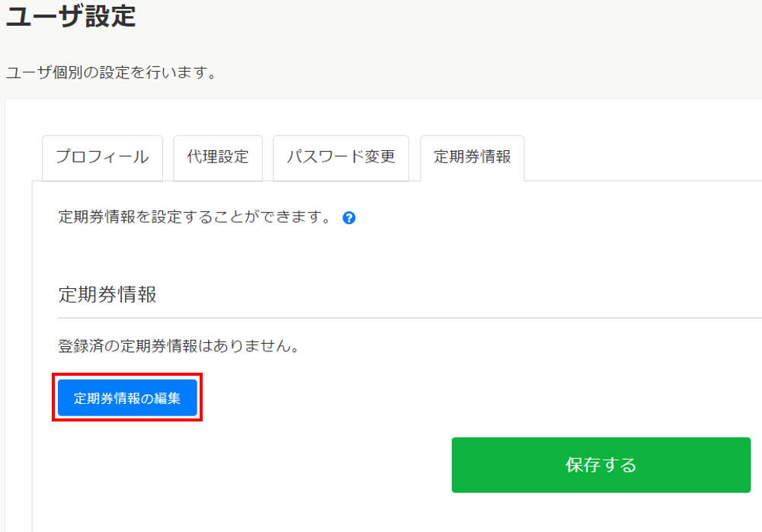Click the 登録済の定期券情報はありません message

(x=178, y=346)
